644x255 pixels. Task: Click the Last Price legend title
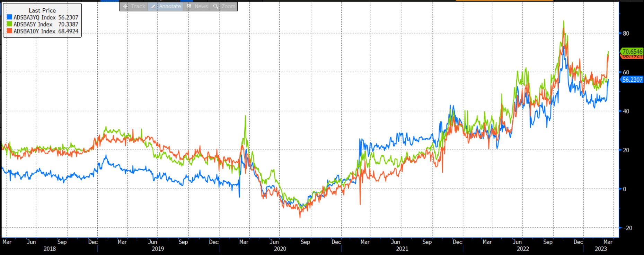click(42, 10)
